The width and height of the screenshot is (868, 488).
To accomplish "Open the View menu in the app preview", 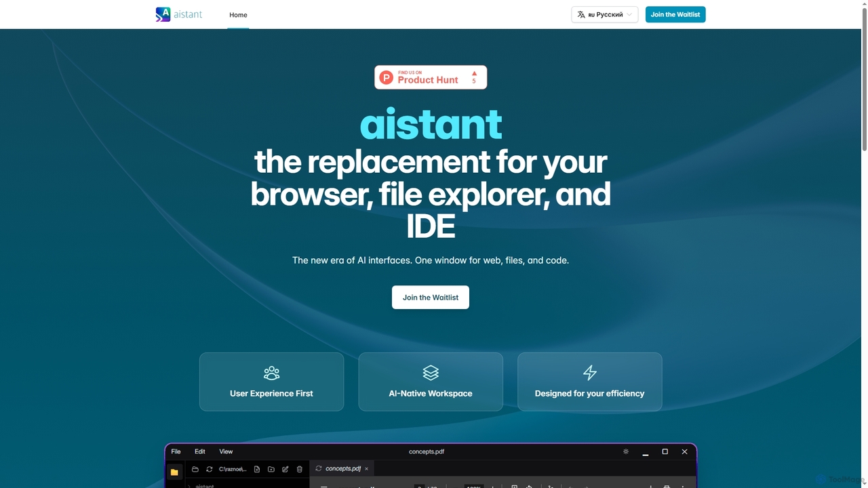I will 226,451.
